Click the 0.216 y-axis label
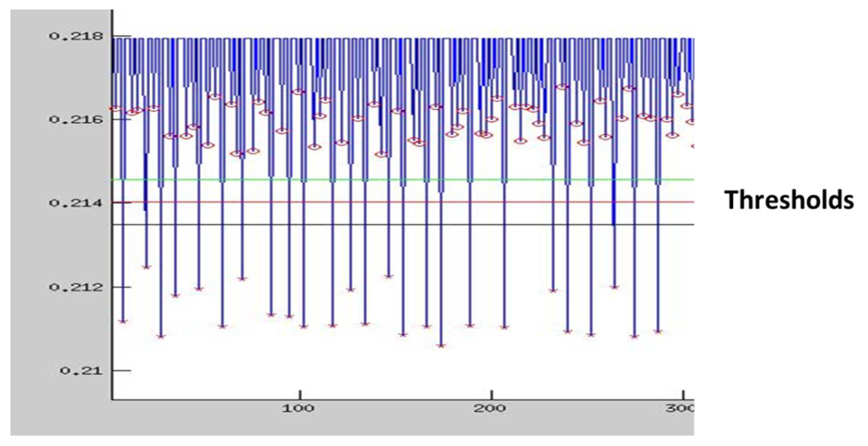Screen dimensions: 868x446 (76, 119)
